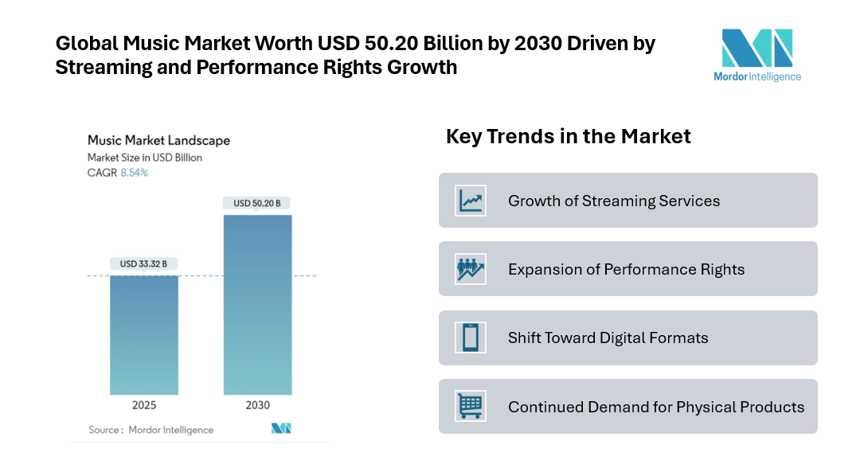868x476 pixels.
Task: Click the USD 33.32 B data label
Action: coord(144,263)
